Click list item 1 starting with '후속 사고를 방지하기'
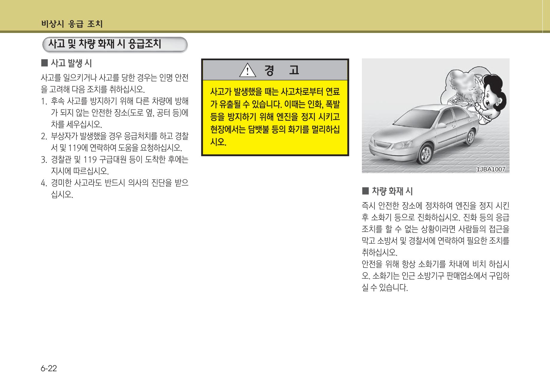 coord(115,113)
